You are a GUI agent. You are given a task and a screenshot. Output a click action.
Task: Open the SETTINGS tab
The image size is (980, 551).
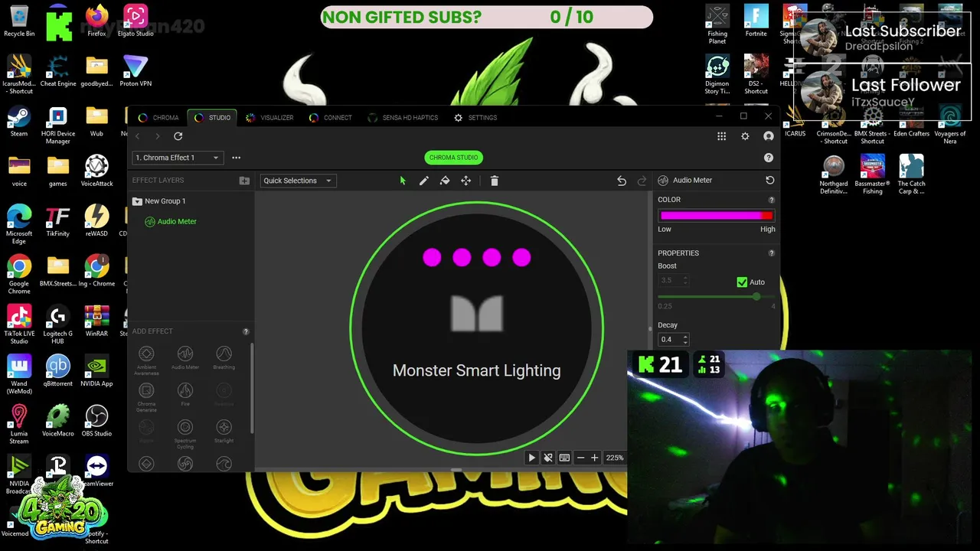(x=475, y=118)
